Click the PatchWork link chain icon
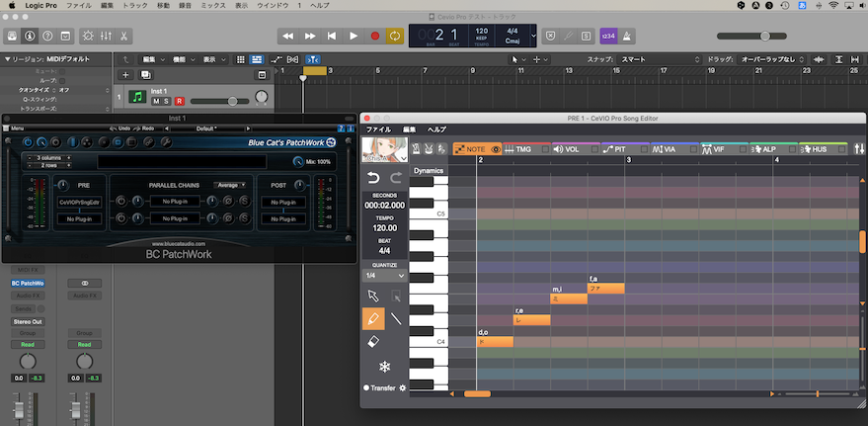Viewport: 868px width, 426px height. [149, 142]
